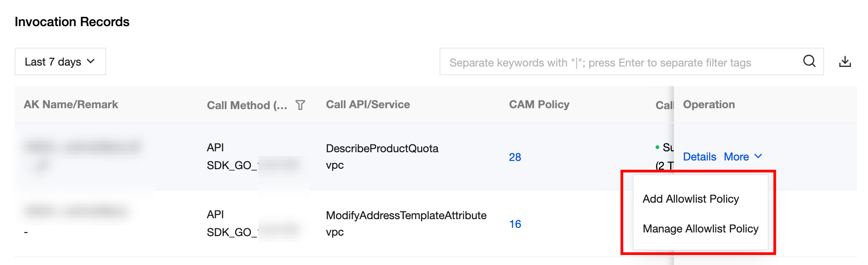
Task: Click CAM Policy count 28 link
Action: click(515, 157)
